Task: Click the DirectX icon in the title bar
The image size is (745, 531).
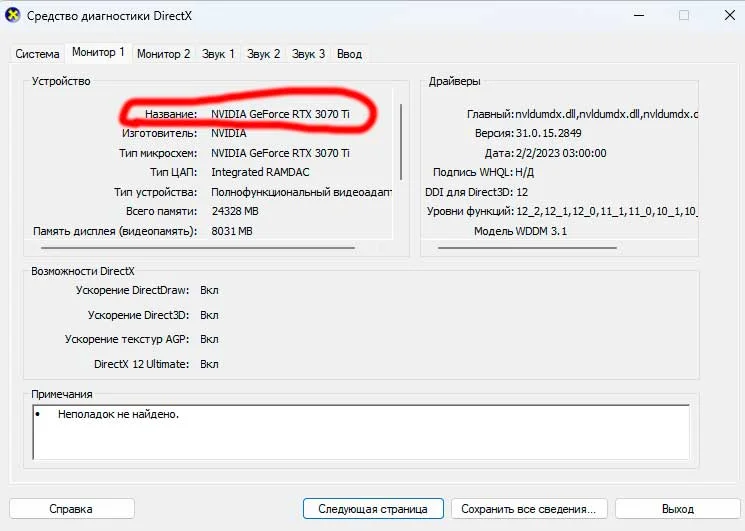Action: [x=14, y=16]
